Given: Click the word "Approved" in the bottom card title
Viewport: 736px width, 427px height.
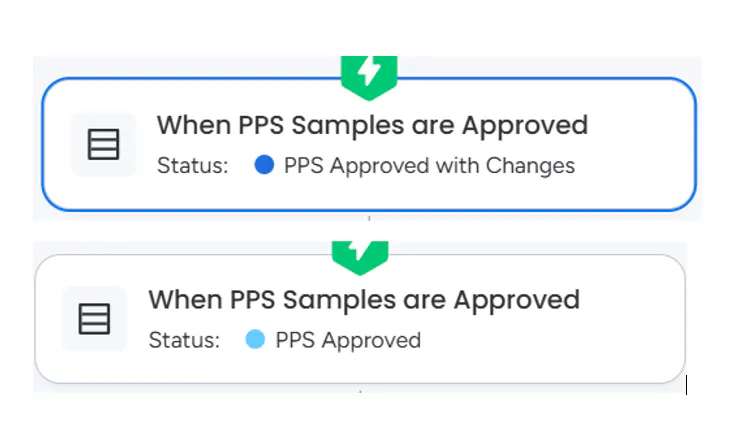Looking at the screenshot, I should click(x=516, y=299).
